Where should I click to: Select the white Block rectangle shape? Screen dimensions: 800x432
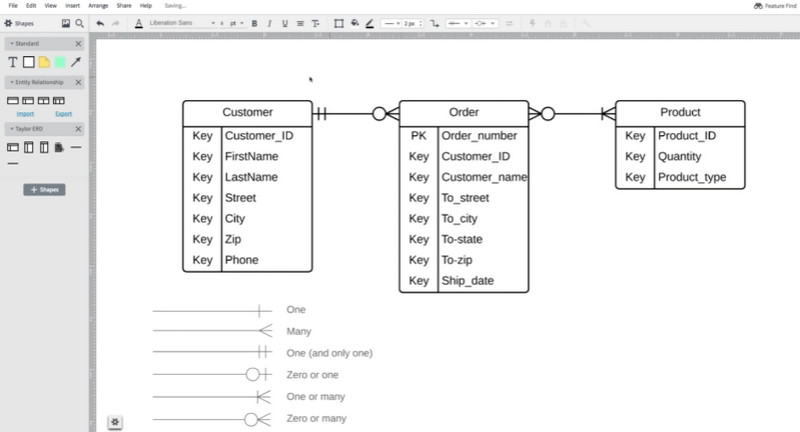pos(29,62)
